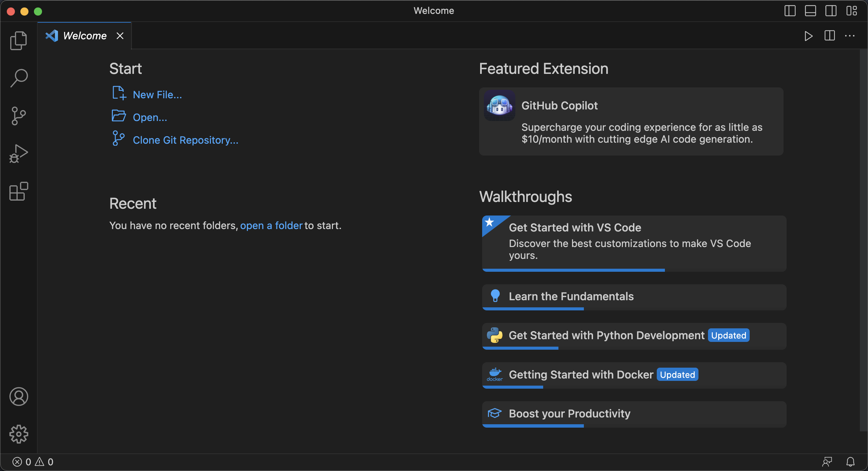
Task: Open the More Actions ellipsis menu
Action: coord(850,36)
